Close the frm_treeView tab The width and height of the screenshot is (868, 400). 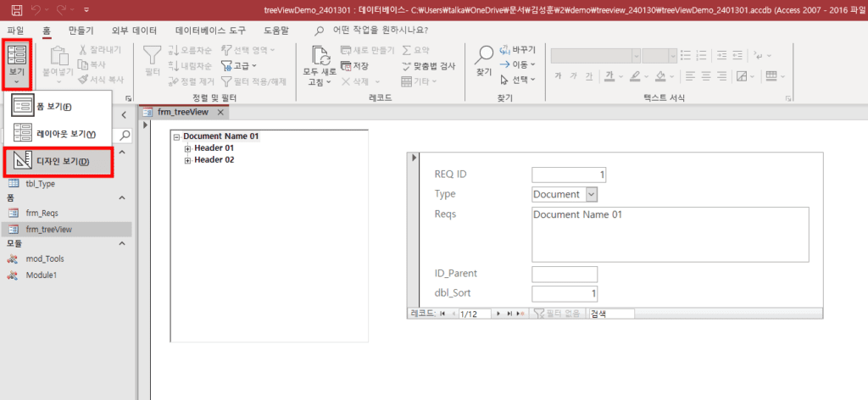[x=220, y=112]
